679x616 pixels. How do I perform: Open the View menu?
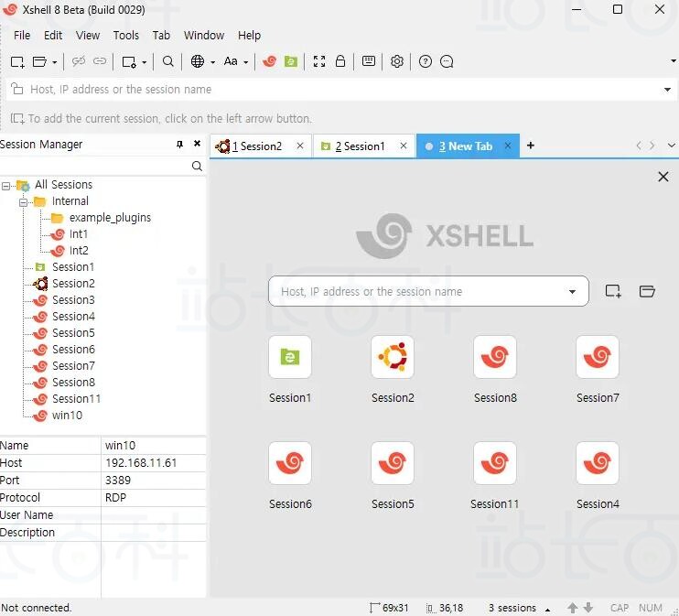click(x=88, y=35)
